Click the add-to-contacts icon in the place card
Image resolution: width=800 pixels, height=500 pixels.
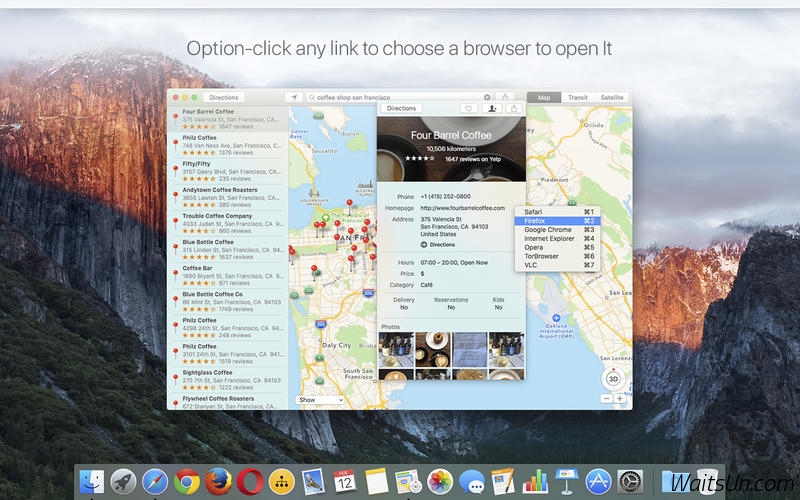tap(492, 108)
